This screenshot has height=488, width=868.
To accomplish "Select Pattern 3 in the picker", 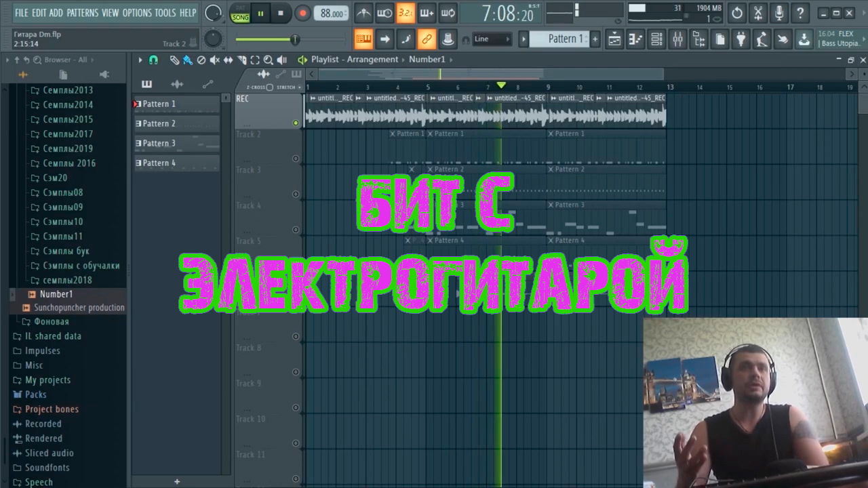I will pyautogui.click(x=177, y=143).
